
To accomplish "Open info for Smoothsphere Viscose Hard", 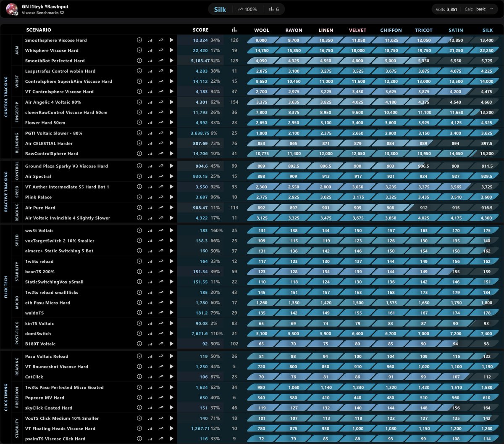I will 139,40.
